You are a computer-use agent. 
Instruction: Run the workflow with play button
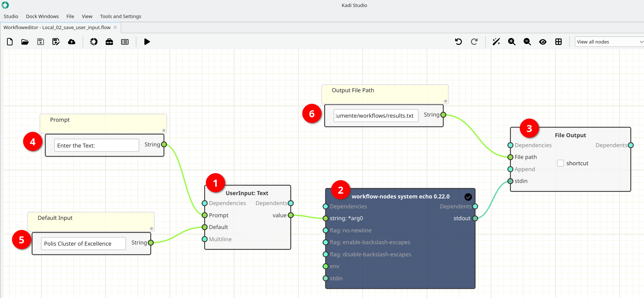click(147, 42)
